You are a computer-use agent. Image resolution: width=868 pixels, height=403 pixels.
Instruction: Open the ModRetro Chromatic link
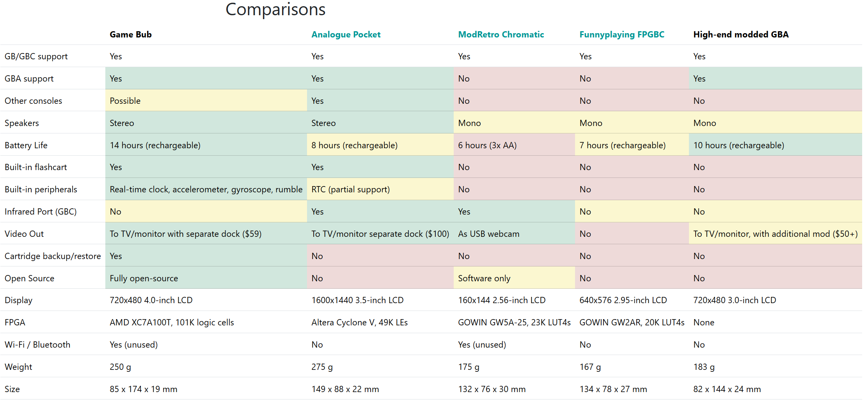pos(501,34)
